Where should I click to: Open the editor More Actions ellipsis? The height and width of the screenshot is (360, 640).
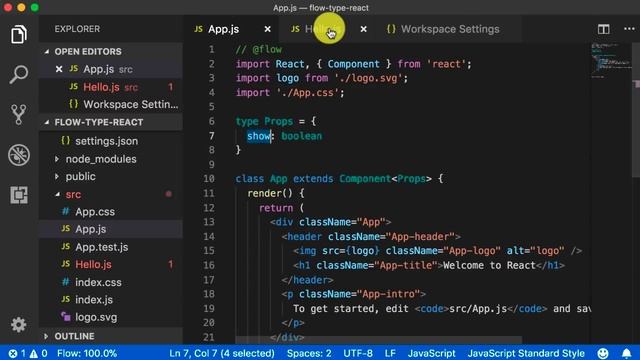(629, 29)
